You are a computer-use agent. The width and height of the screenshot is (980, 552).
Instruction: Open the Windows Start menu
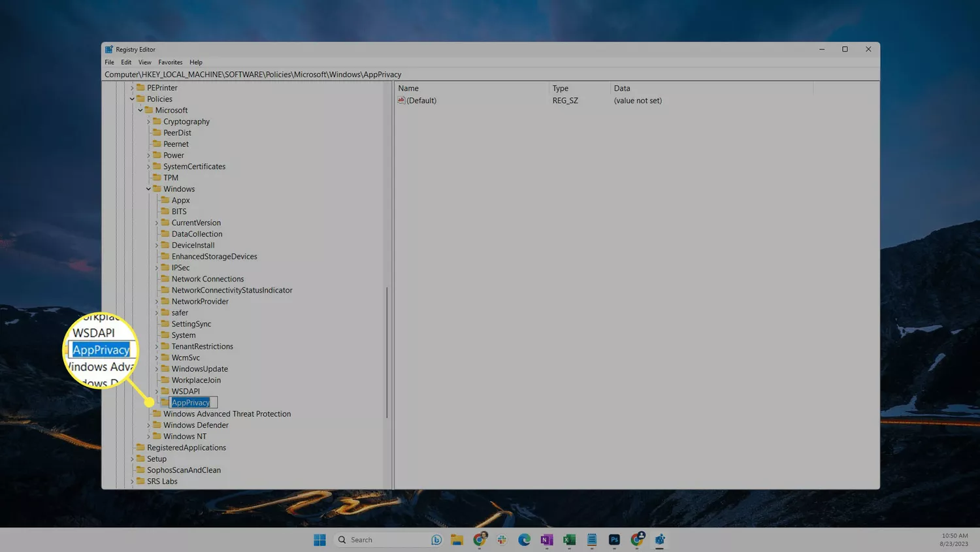[x=319, y=540]
